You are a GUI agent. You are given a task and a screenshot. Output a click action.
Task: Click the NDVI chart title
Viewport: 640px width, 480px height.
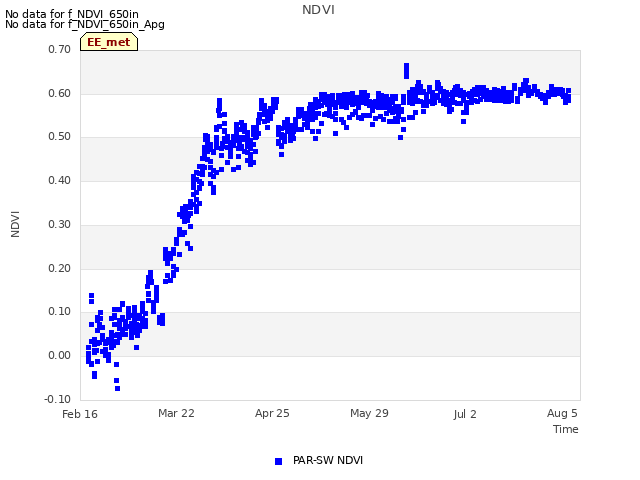pyautogui.click(x=318, y=10)
